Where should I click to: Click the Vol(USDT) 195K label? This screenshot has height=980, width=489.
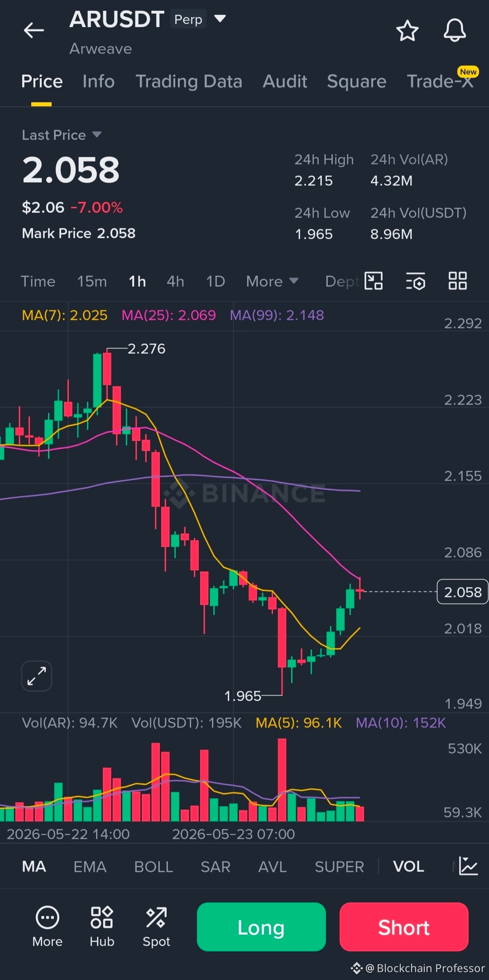(x=187, y=723)
